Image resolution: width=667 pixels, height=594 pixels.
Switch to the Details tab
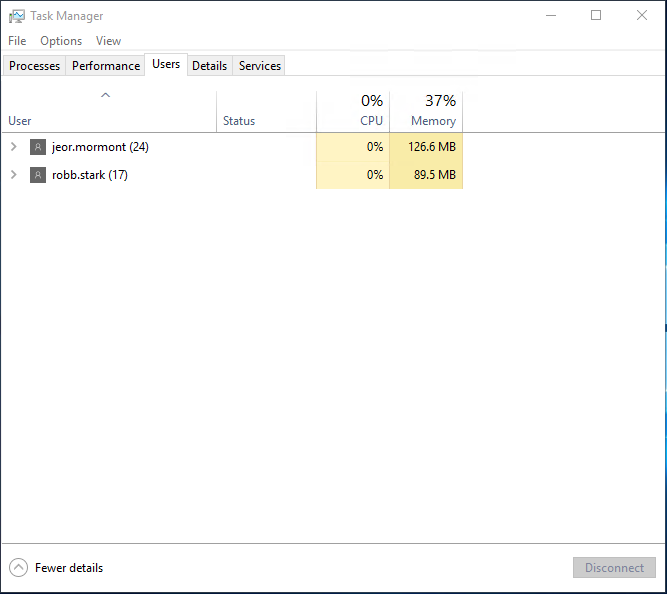click(209, 66)
